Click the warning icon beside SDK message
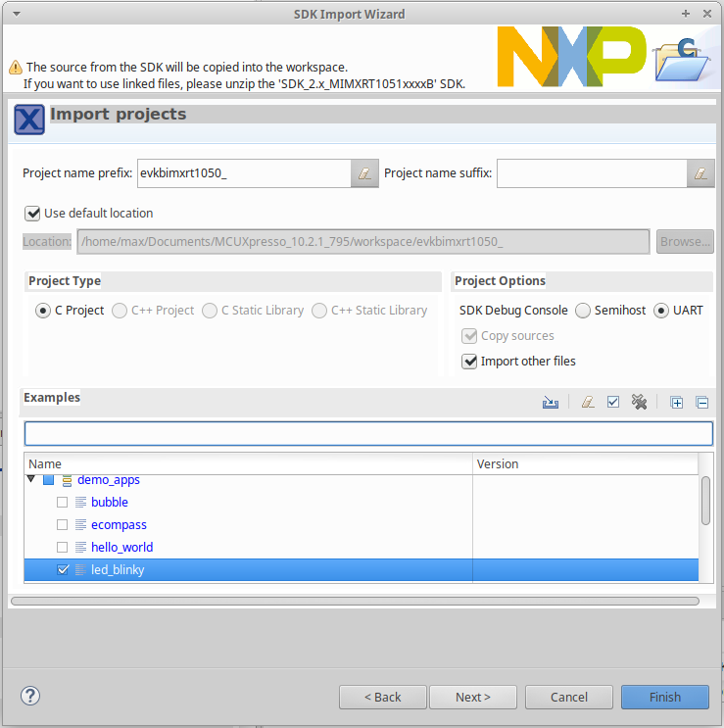Image resolution: width=724 pixels, height=728 pixels. pyautogui.click(x=16, y=68)
